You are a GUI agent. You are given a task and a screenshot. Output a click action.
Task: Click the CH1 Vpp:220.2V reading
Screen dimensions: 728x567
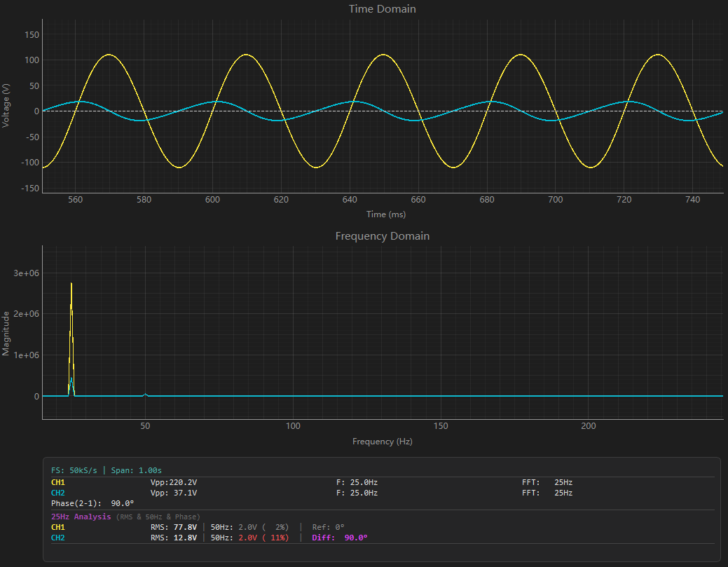click(x=174, y=482)
